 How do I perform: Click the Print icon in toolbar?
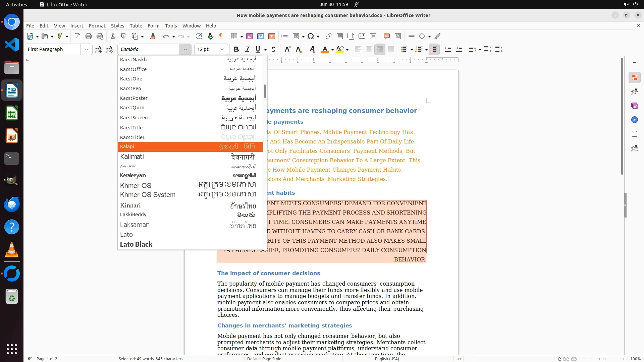coord(89,36)
